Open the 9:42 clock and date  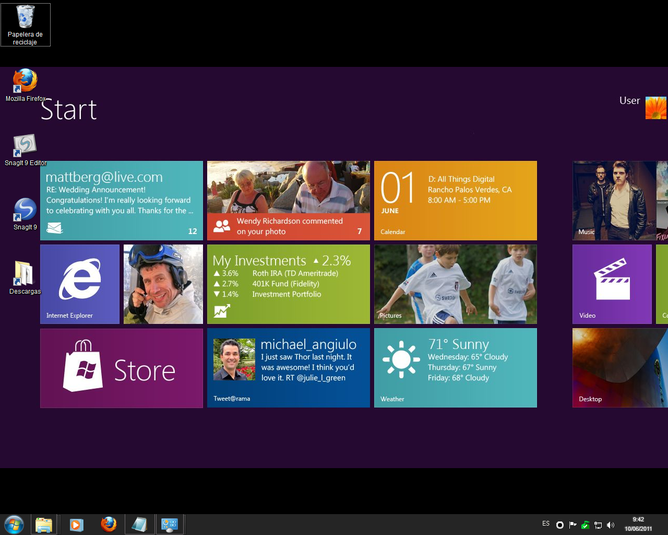638,524
